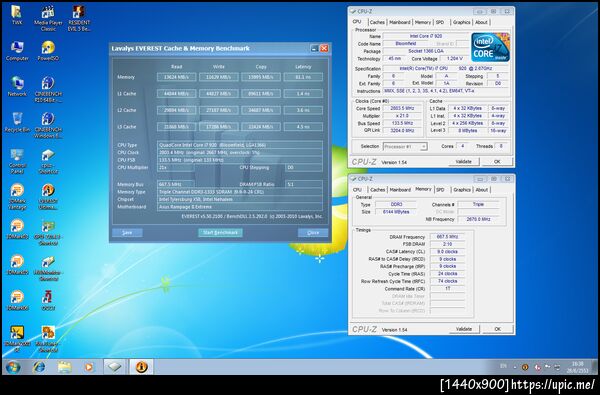This screenshot has width=600, height=395.
Task: Open the Recycle Bin icon
Action: click(x=17, y=122)
